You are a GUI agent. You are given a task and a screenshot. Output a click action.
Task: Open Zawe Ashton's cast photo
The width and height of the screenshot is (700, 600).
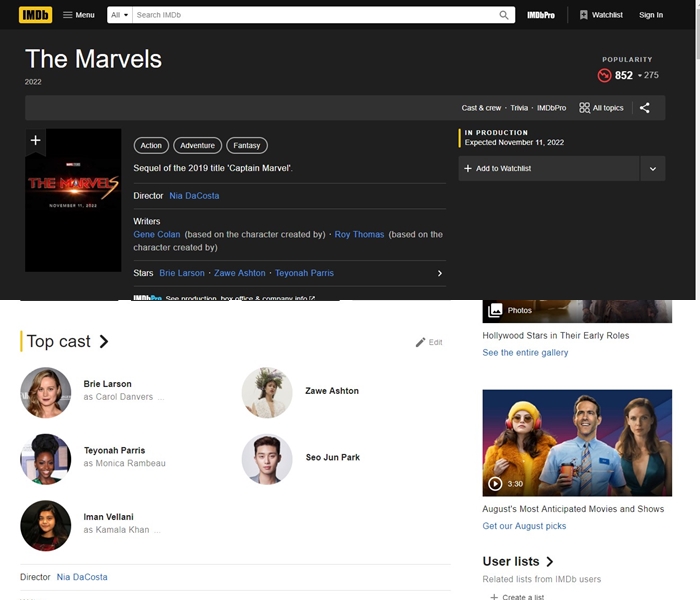coord(267,393)
